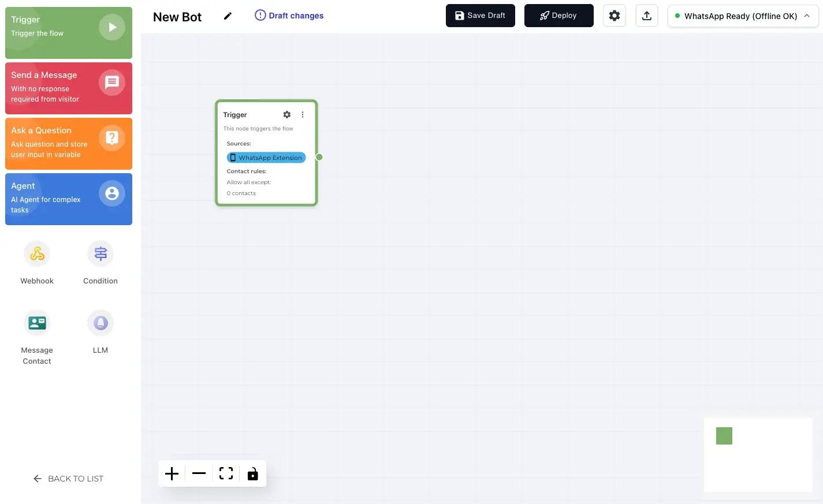View the Draft changes notice

(x=289, y=16)
